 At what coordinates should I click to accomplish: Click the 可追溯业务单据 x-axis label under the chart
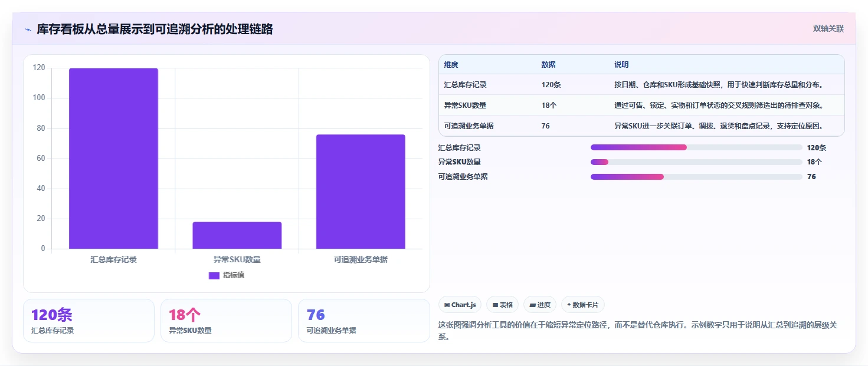[361, 259]
